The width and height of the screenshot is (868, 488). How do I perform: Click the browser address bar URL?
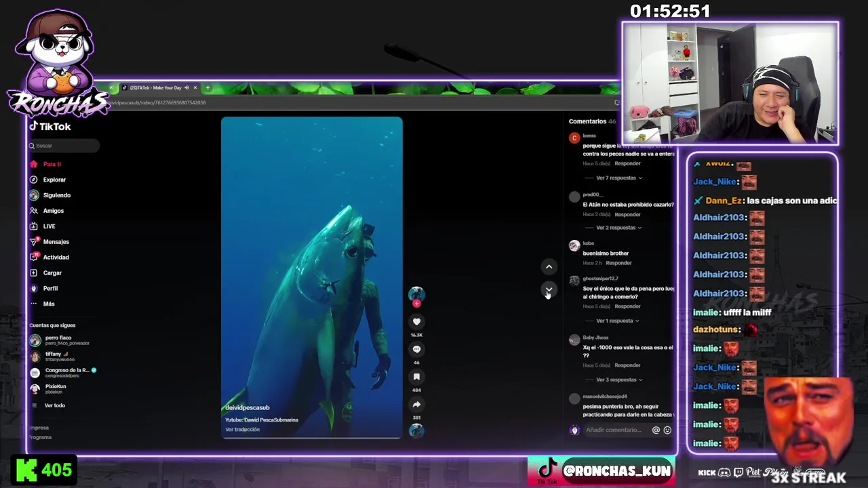coord(157,103)
